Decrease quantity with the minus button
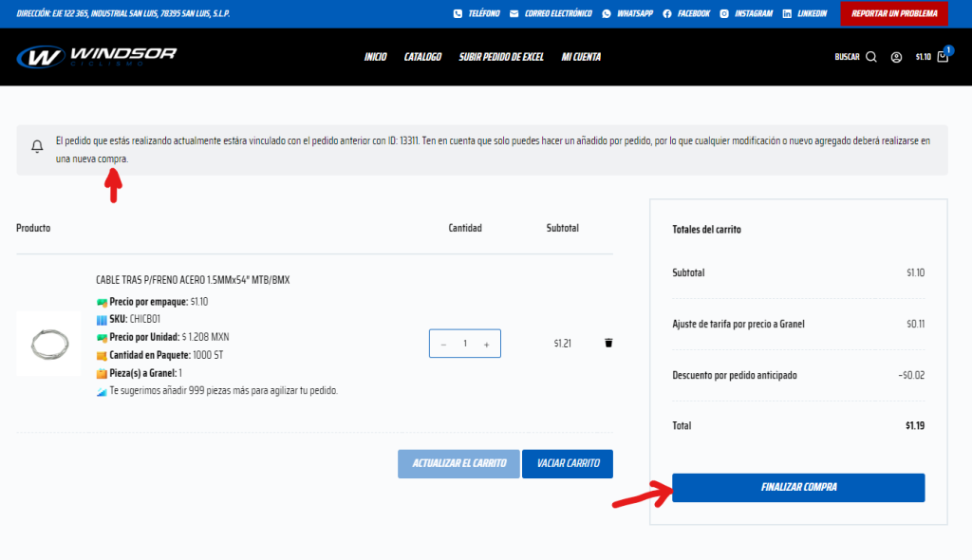Screen dimensions: 972x560 tap(443, 344)
